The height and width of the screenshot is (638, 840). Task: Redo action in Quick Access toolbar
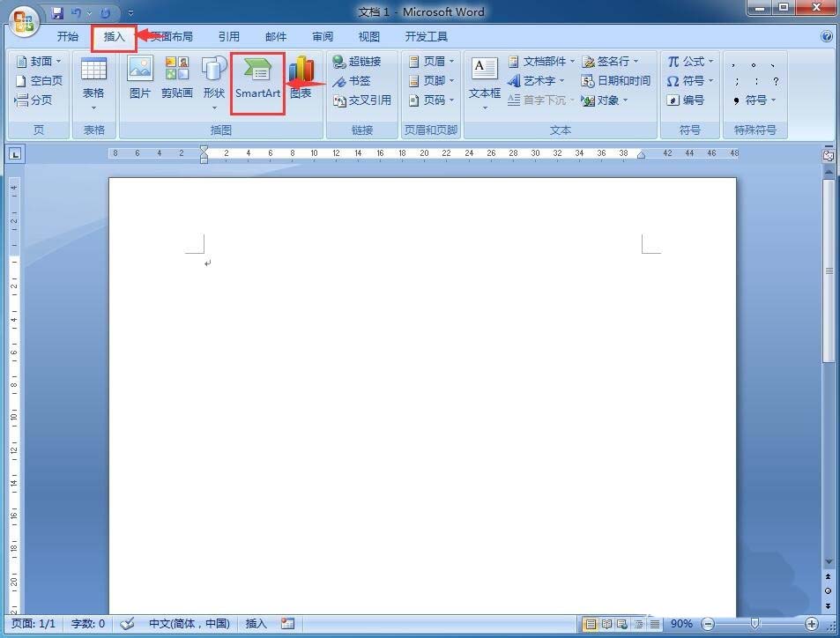[105, 12]
